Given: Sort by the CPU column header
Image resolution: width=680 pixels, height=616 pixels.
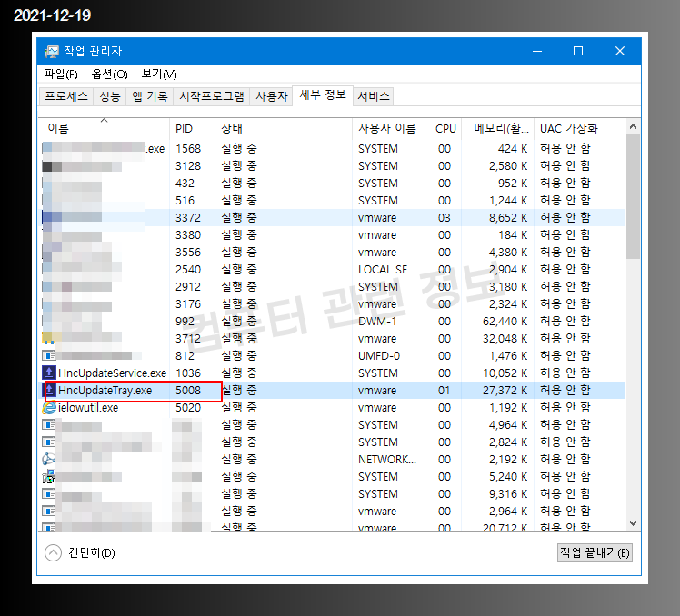Looking at the screenshot, I should tap(444, 128).
